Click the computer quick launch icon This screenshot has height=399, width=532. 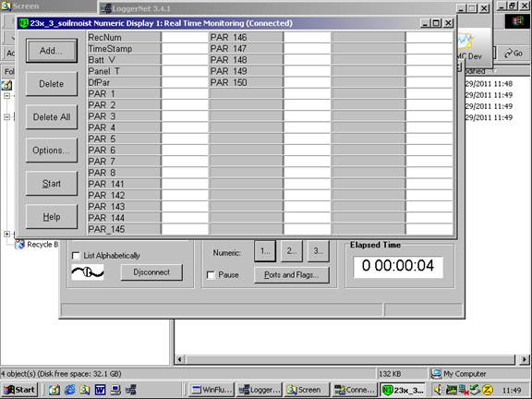(x=115, y=390)
